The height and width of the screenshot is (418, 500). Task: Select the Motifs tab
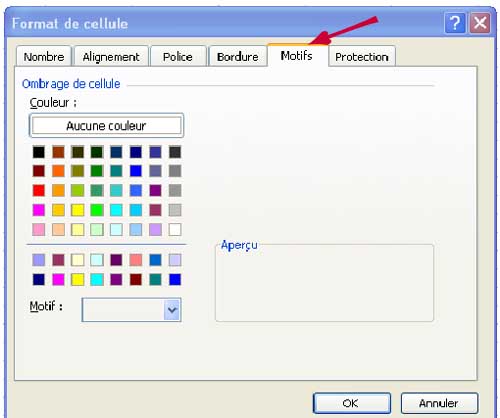(x=297, y=55)
